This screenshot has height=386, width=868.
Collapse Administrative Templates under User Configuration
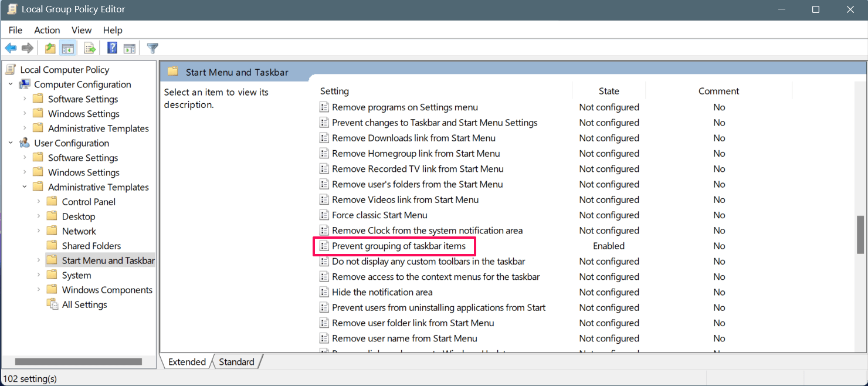(25, 187)
